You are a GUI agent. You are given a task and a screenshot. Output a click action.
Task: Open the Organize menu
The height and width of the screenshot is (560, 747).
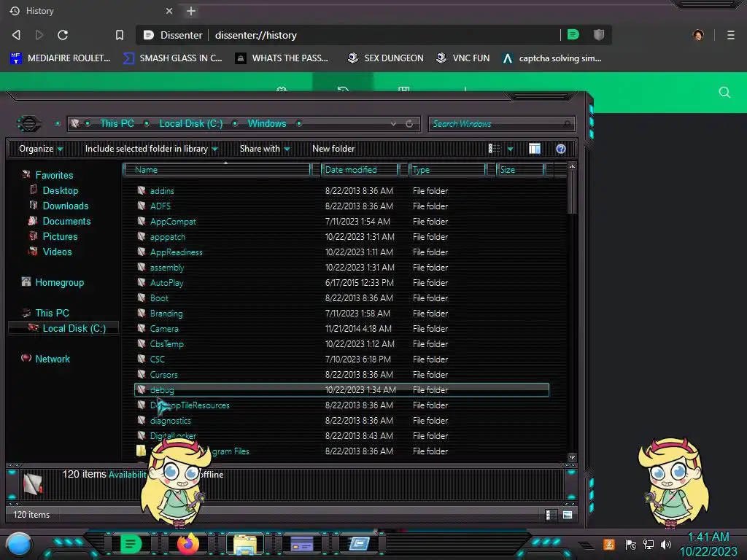pyautogui.click(x=41, y=149)
